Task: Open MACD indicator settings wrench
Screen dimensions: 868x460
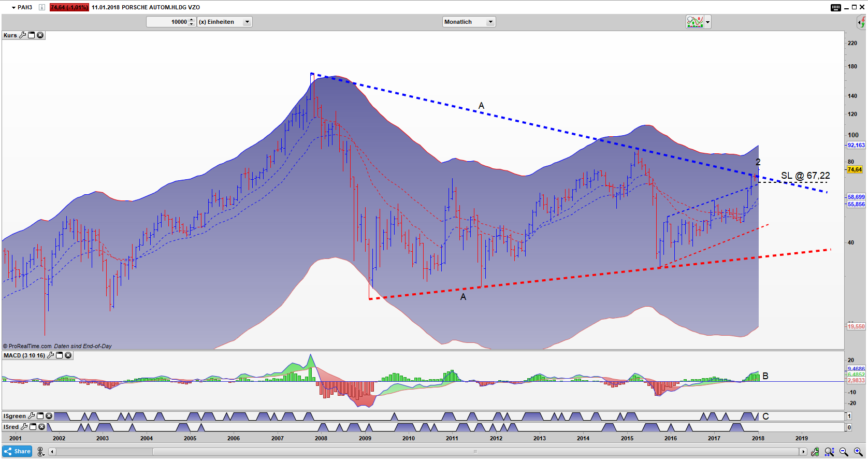Action: 51,355
